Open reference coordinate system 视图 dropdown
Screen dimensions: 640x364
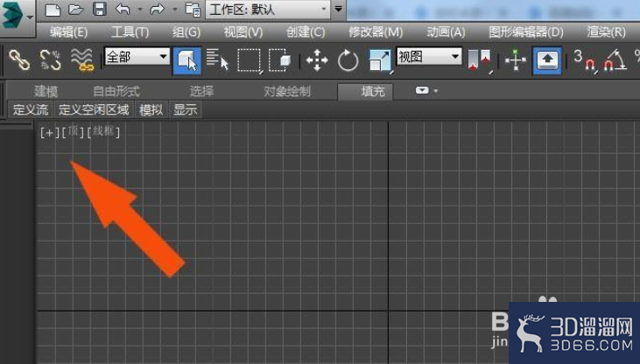[429, 56]
